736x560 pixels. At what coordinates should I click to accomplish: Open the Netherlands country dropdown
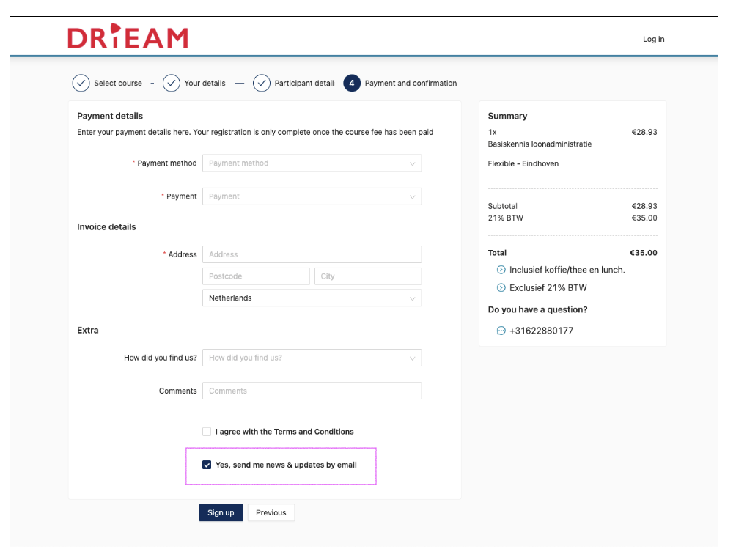point(312,298)
